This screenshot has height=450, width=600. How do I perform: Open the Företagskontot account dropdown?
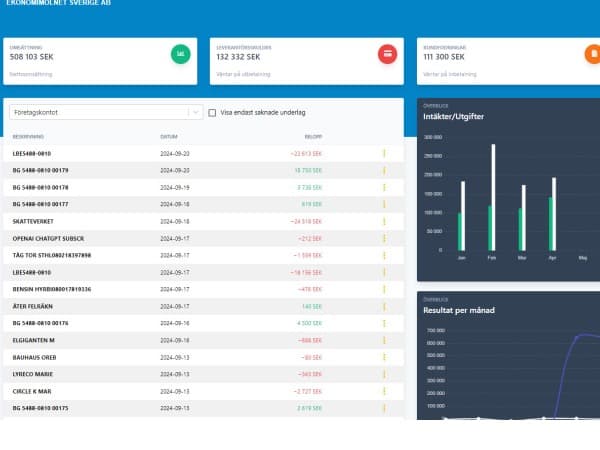pos(106,112)
